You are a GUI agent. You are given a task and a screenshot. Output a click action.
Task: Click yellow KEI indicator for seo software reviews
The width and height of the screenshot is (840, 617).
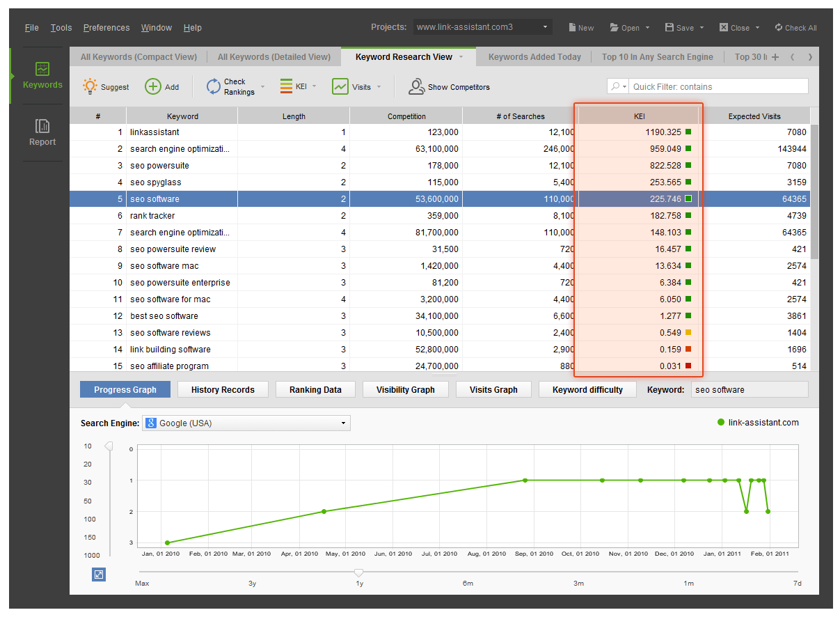688,332
